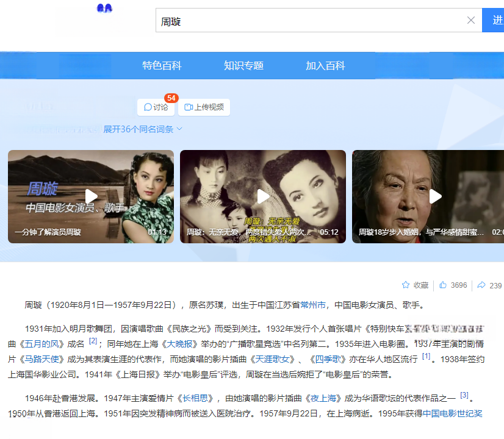Click the search field containing 周璇
The height and width of the screenshot is (439, 504).
(x=319, y=20)
